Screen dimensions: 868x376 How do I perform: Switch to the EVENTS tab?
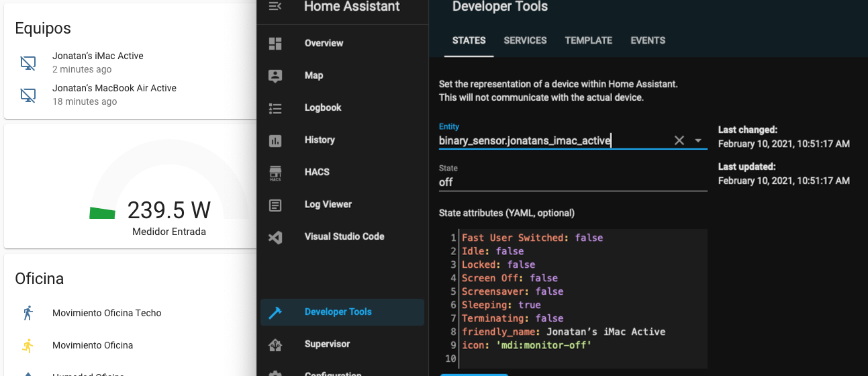pos(648,40)
